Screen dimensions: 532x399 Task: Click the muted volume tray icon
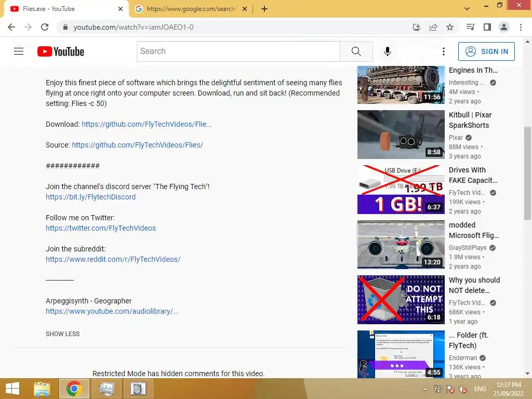463,389
